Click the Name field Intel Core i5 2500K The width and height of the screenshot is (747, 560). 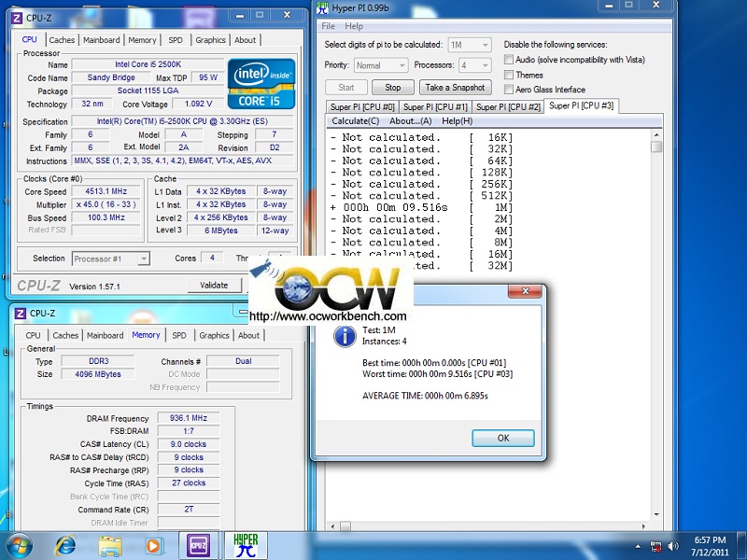point(148,64)
